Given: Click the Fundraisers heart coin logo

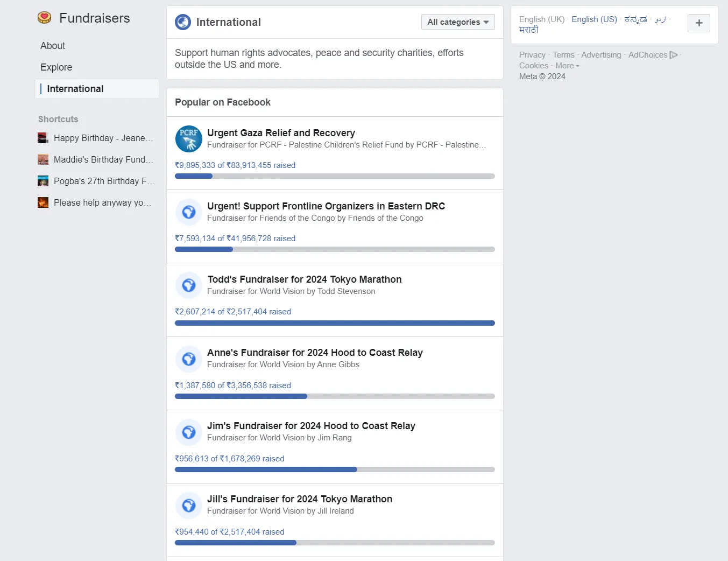Looking at the screenshot, I should 45,18.
